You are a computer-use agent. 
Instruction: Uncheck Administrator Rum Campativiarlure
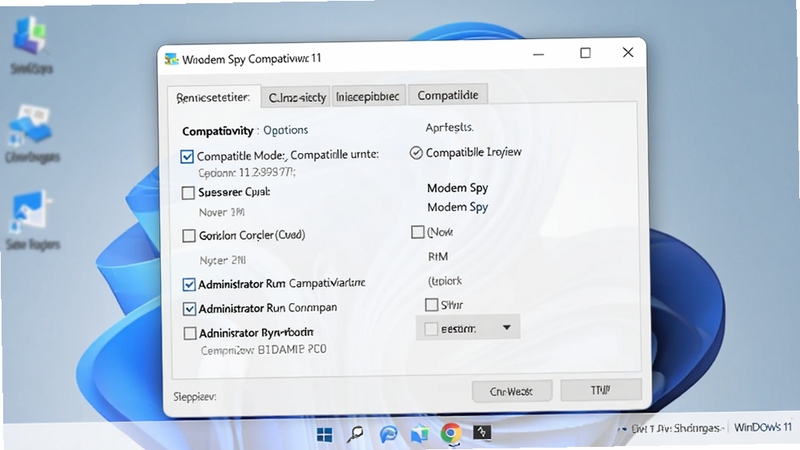coord(189,284)
